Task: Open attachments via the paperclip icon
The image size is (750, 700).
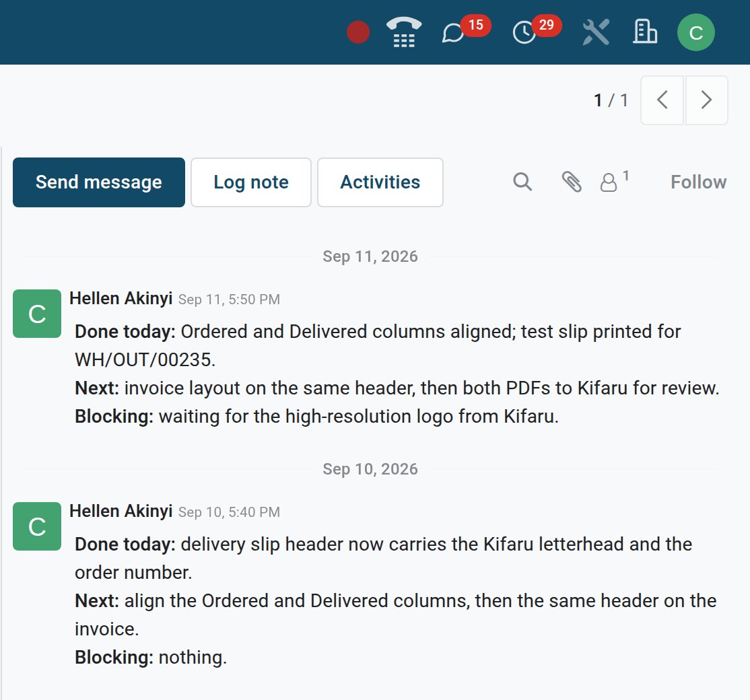Action: [572, 182]
